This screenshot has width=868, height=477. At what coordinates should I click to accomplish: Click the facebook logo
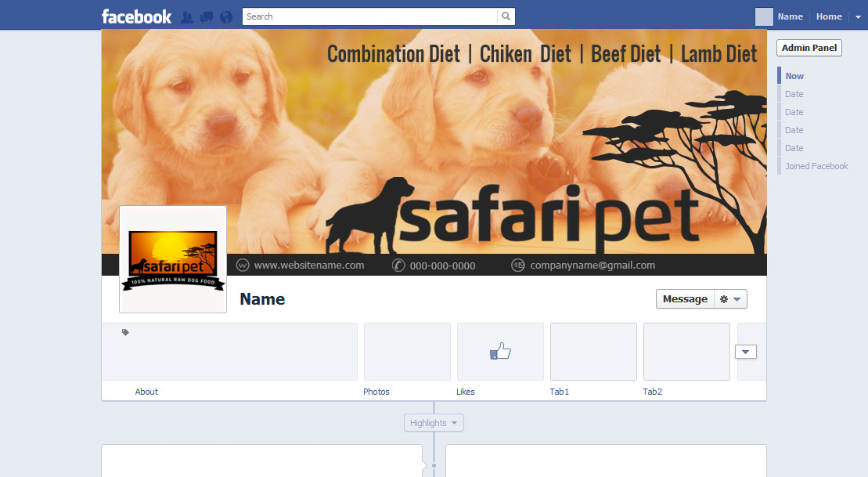136,16
